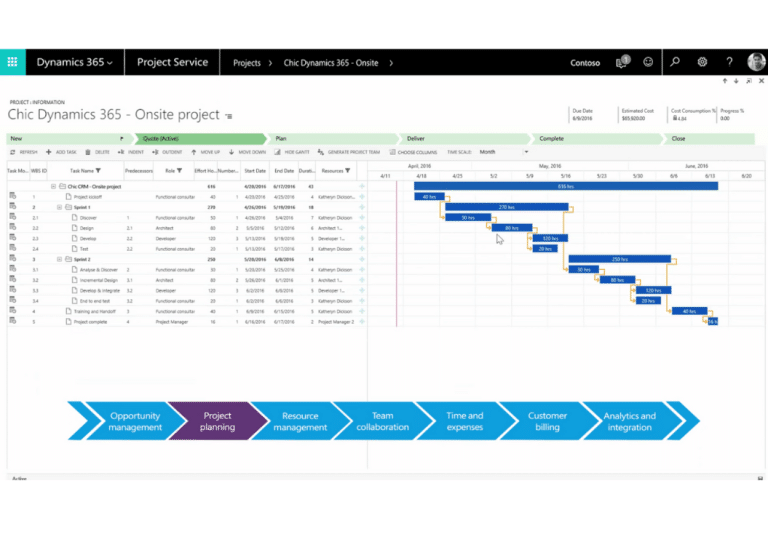
Task: Expand chevron after Chic Dynamics 365 - Onsite
Action: coord(391,63)
